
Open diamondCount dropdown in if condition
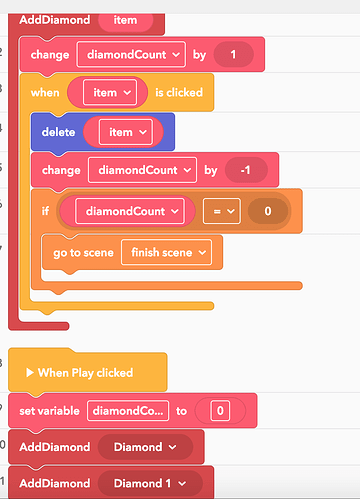(x=130, y=211)
